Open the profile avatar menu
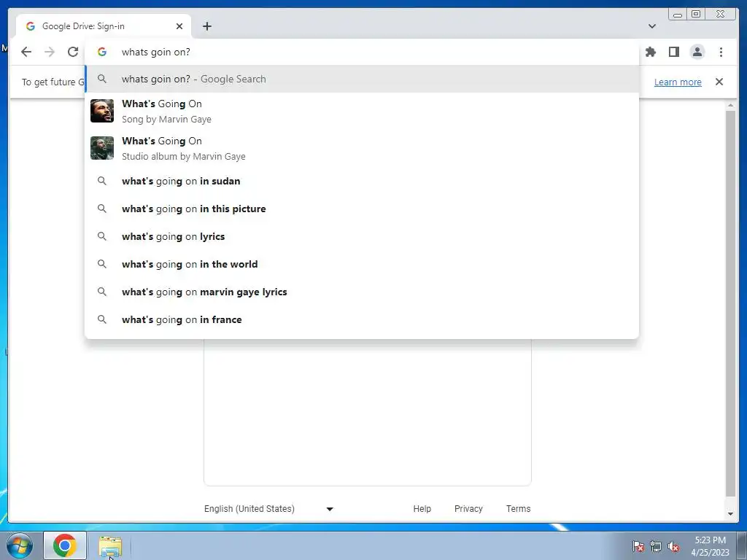The width and height of the screenshot is (747, 560). pyautogui.click(x=697, y=52)
